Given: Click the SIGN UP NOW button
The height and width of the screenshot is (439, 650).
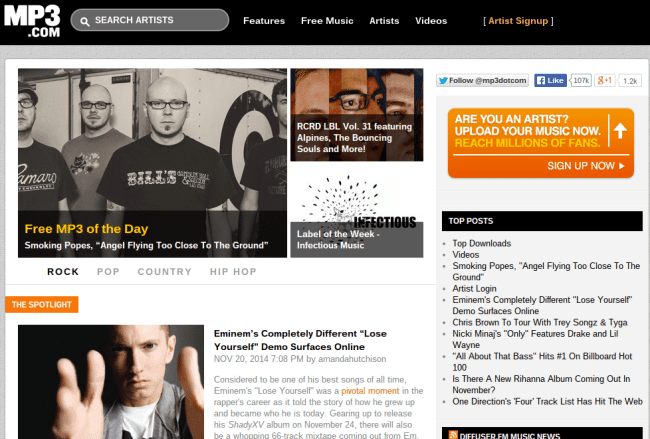Looking at the screenshot, I should point(585,166).
